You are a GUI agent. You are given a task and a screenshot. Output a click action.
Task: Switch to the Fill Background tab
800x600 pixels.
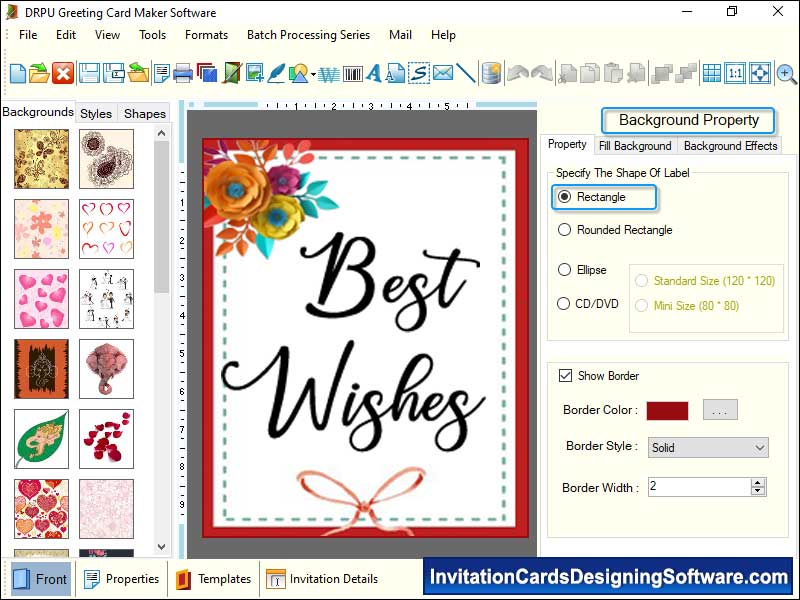coord(635,146)
